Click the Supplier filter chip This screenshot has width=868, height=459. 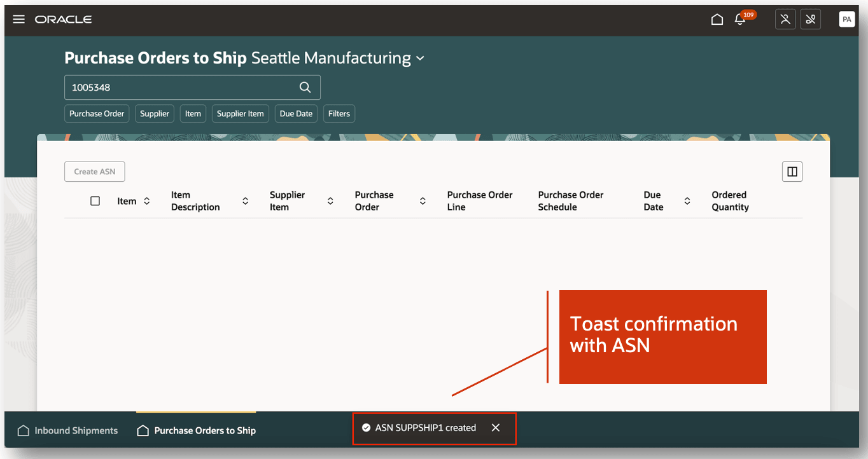155,114
